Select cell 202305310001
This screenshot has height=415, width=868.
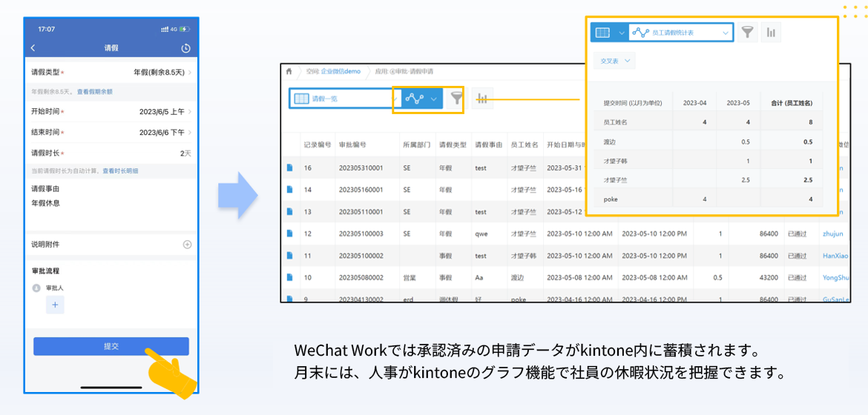(361, 167)
